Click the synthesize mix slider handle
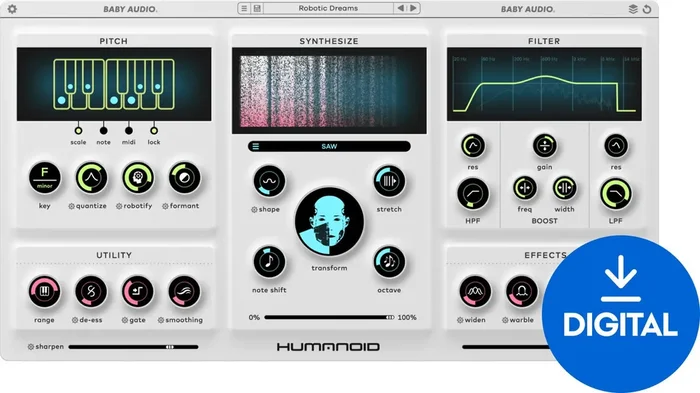700x393 pixels. point(390,318)
